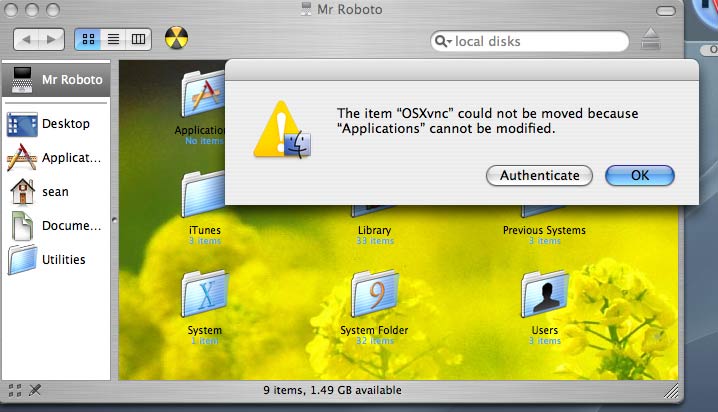The height and width of the screenshot is (412, 718).
Task: Click the '1 item' label under System
Action: coord(204,341)
